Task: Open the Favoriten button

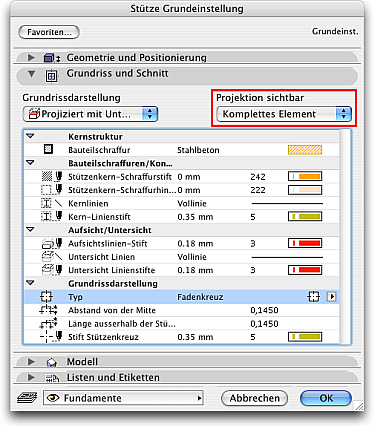Action: point(49,32)
